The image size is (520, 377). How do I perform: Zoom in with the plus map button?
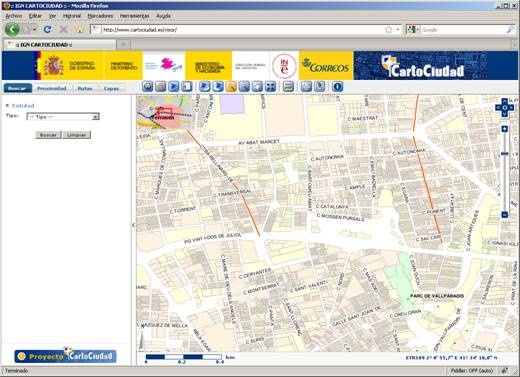[505, 129]
